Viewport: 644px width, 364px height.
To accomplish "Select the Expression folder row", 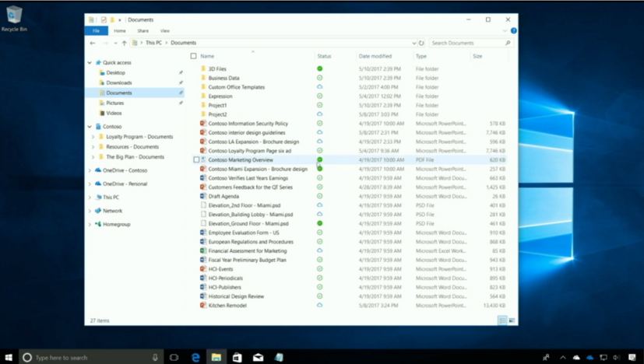I will (x=349, y=96).
